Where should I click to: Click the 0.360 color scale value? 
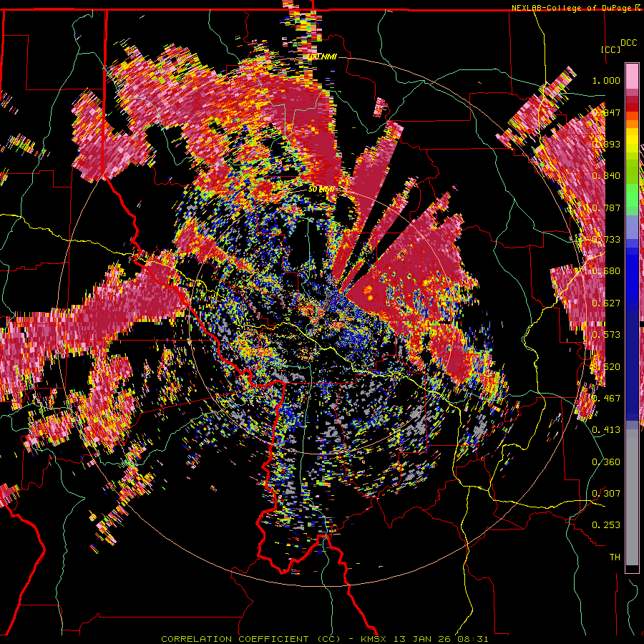pyautogui.click(x=606, y=462)
